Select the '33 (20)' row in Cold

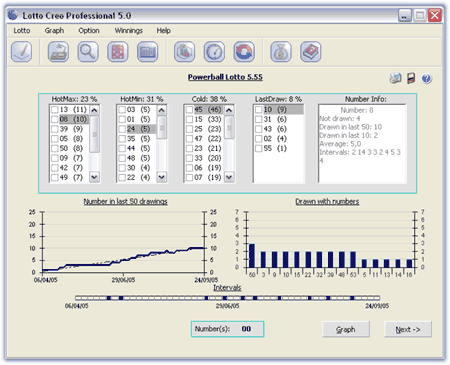(x=204, y=158)
